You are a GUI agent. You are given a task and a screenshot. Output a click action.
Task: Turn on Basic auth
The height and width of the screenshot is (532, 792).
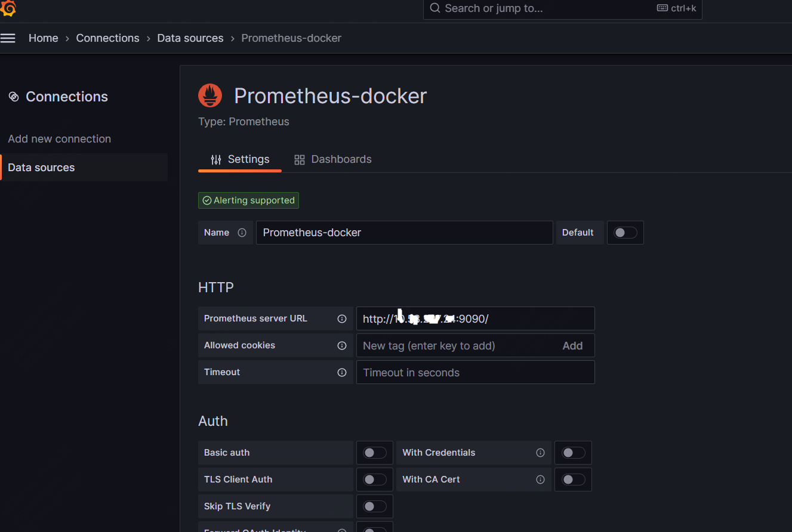tap(374, 452)
